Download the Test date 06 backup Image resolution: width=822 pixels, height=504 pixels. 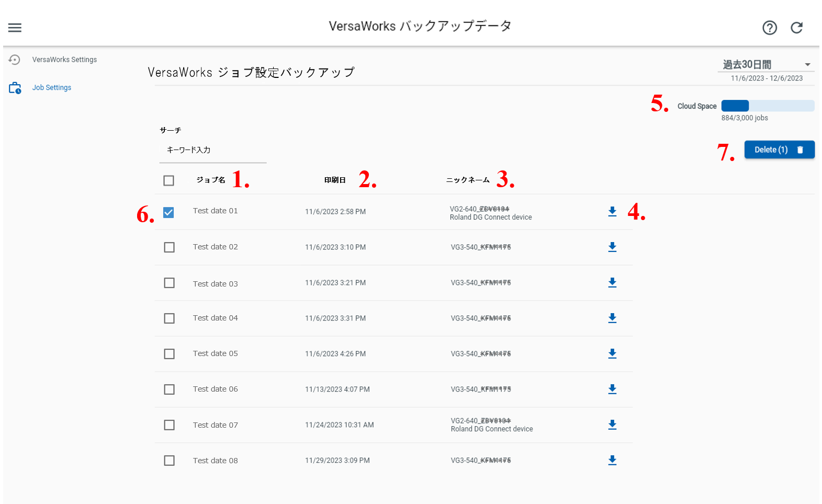612,389
